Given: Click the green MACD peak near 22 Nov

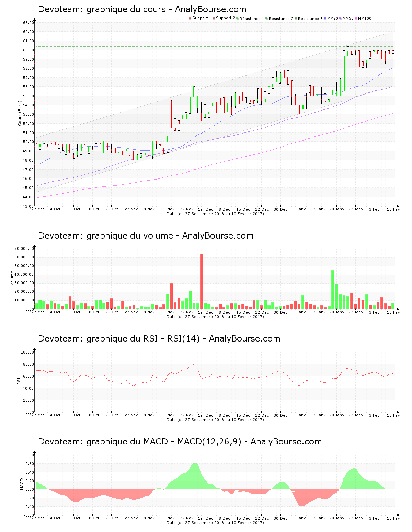Looking at the screenshot, I should [x=195, y=475].
